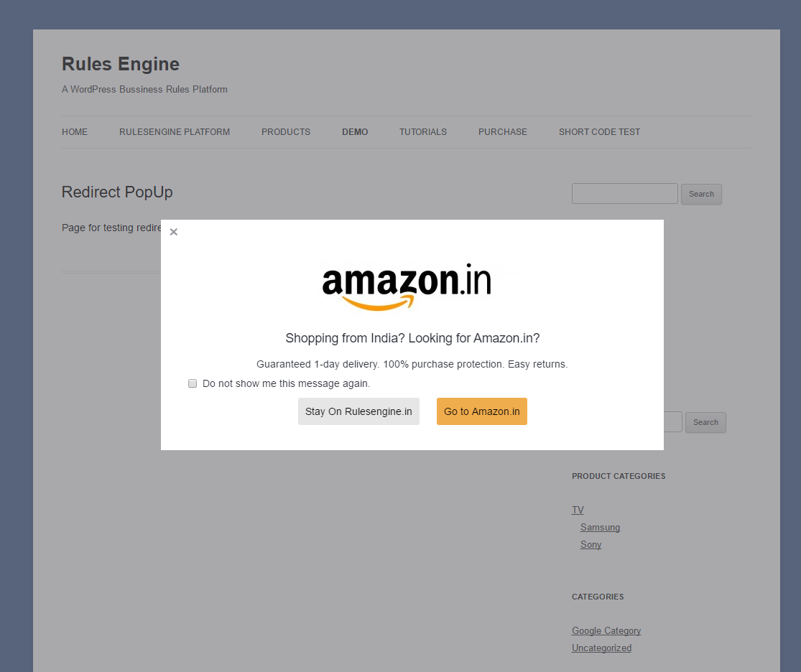Viewport: 801px width, 672px height.
Task: Select the DEMO menu item
Action: pos(355,132)
